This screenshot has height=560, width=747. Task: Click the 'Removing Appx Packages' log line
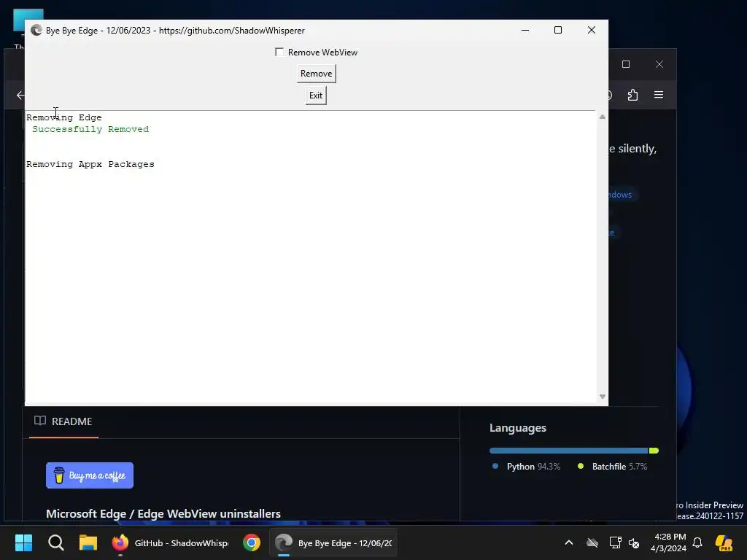(x=90, y=164)
